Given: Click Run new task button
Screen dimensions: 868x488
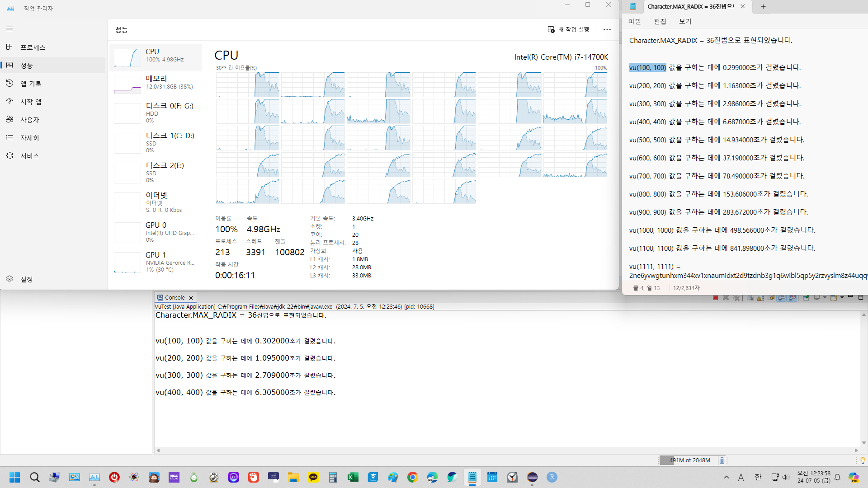Looking at the screenshot, I should [568, 29].
